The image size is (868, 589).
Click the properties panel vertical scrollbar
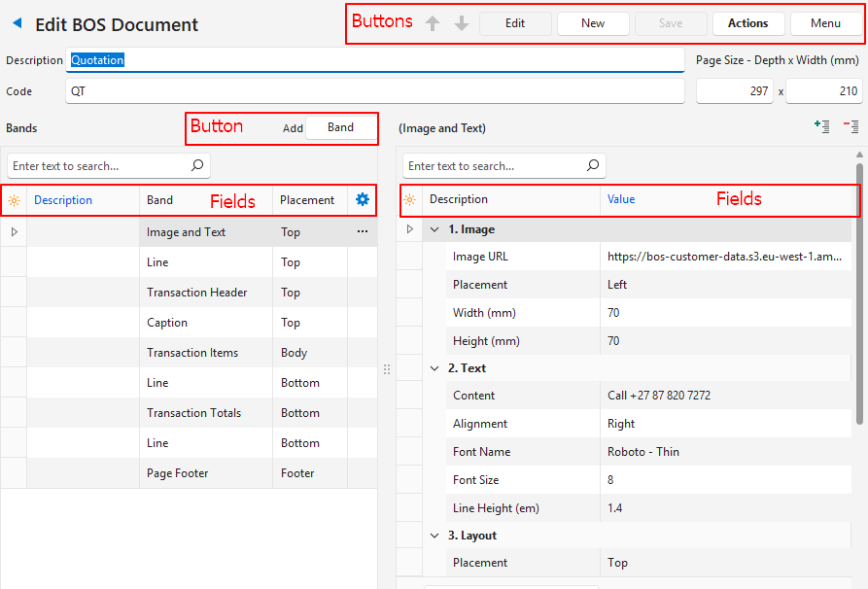click(859, 292)
